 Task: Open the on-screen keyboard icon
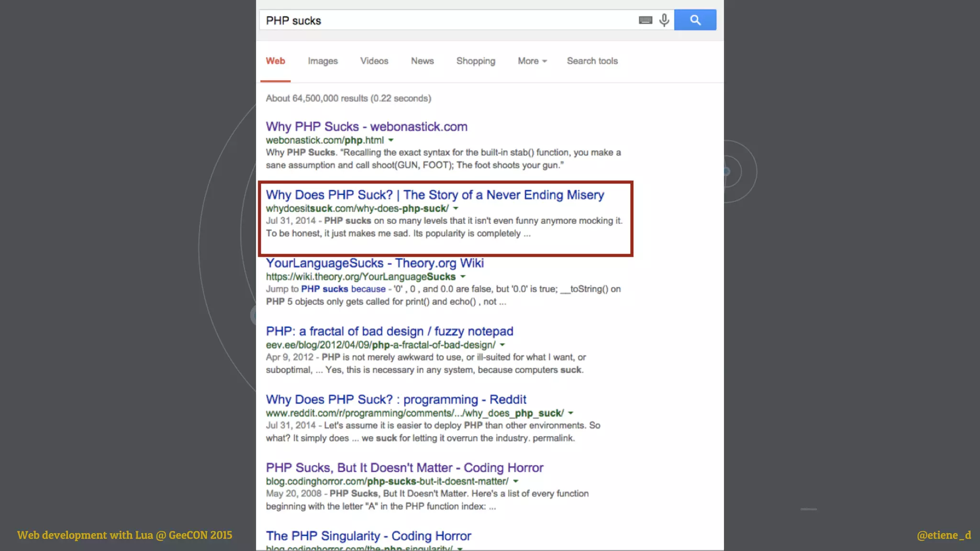[645, 20]
